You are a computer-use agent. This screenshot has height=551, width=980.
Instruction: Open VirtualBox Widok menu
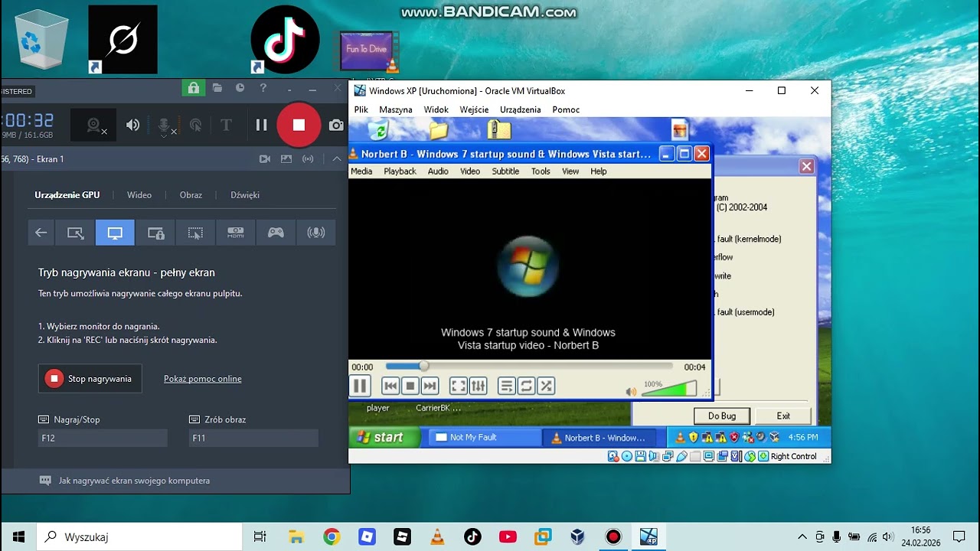coord(436,109)
